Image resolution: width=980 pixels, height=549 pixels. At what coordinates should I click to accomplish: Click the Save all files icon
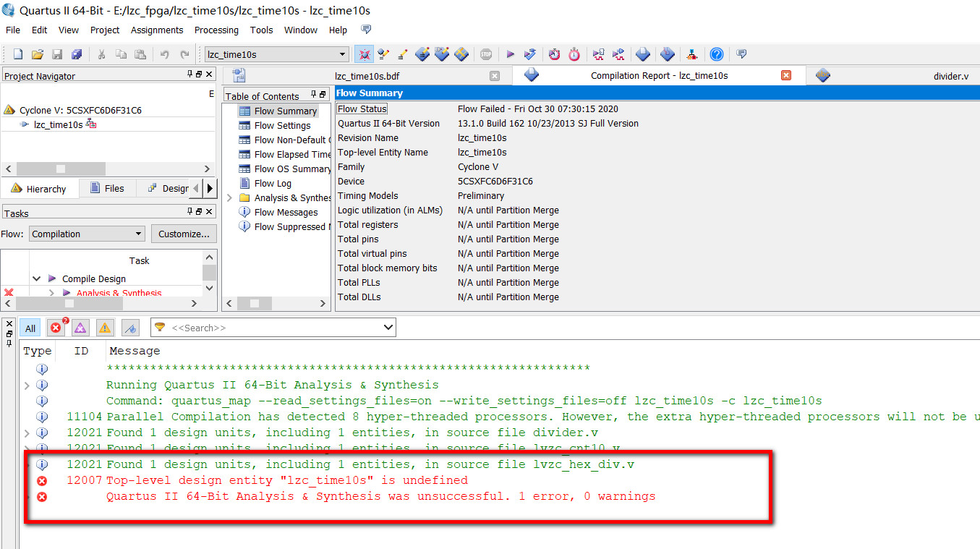77,54
